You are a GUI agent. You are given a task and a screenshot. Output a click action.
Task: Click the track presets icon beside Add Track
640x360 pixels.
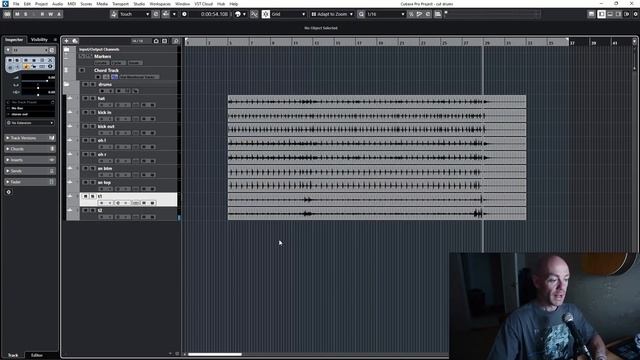pos(75,41)
